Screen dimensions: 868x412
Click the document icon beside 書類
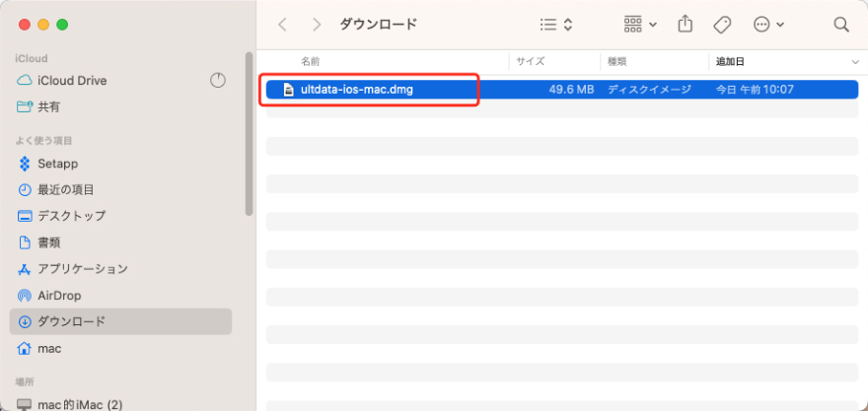(25, 242)
